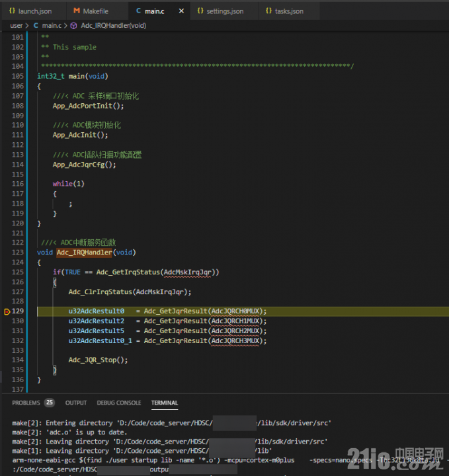Image resolution: width=449 pixels, height=476 pixels.
Task: Open the Adc_IRQHandler(void) breadcrumb symbol
Action: [113, 26]
